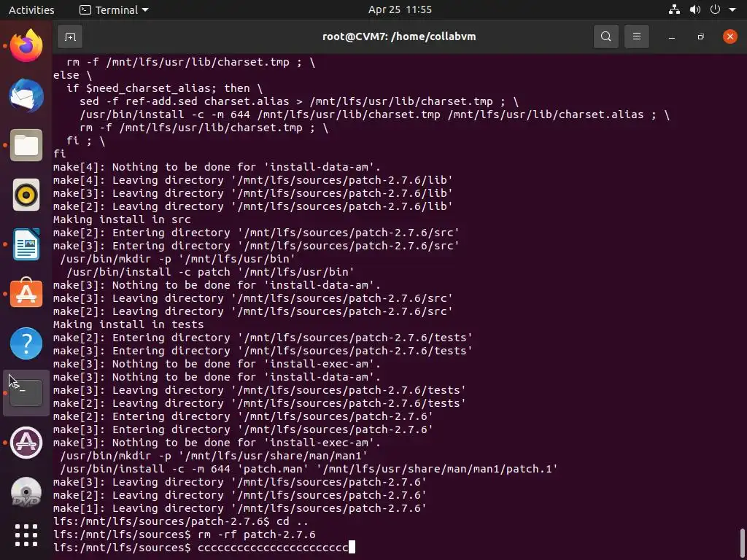This screenshot has width=747, height=560.
Task: Open a new terminal tab with the plus icon
Action: [70, 36]
